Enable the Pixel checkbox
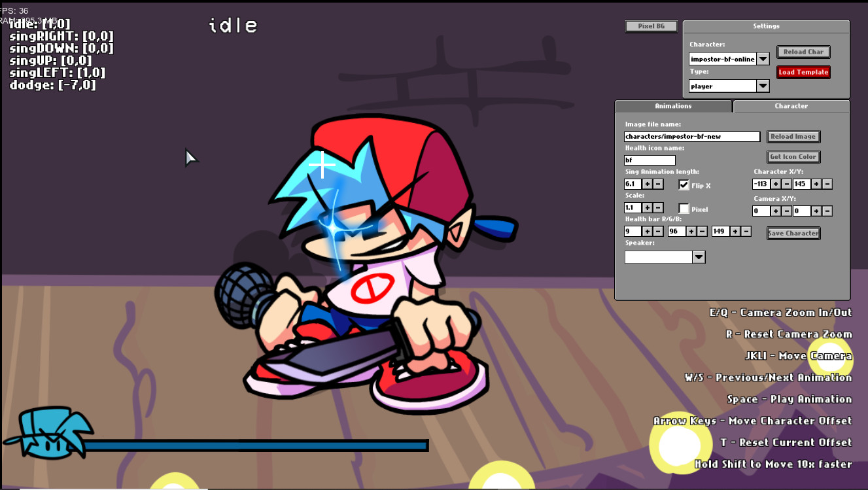The height and width of the screenshot is (490, 868). (684, 209)
